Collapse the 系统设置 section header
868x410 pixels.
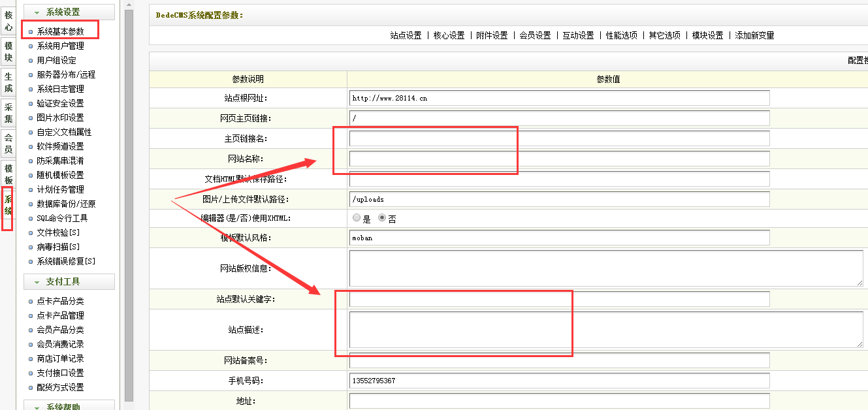coord(69,12)
